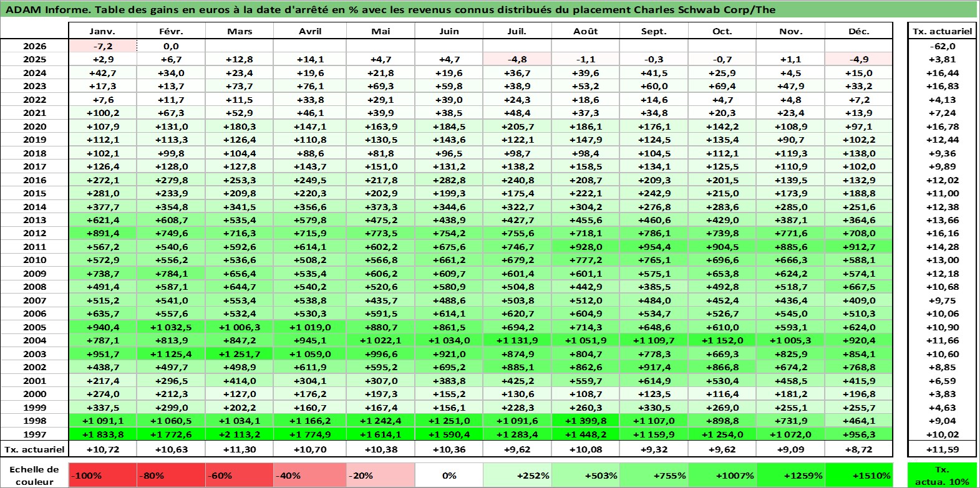Click the +891,4 cell in 2012
This screenshot has height=488, width=980.
pyautogui.click(x=102, y=233)
